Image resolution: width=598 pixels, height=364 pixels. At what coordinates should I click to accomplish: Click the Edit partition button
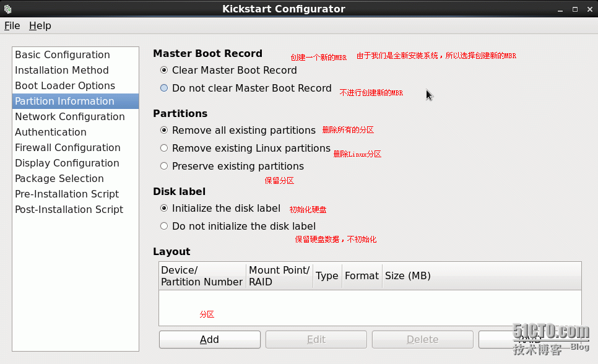(x=316, y=340)
